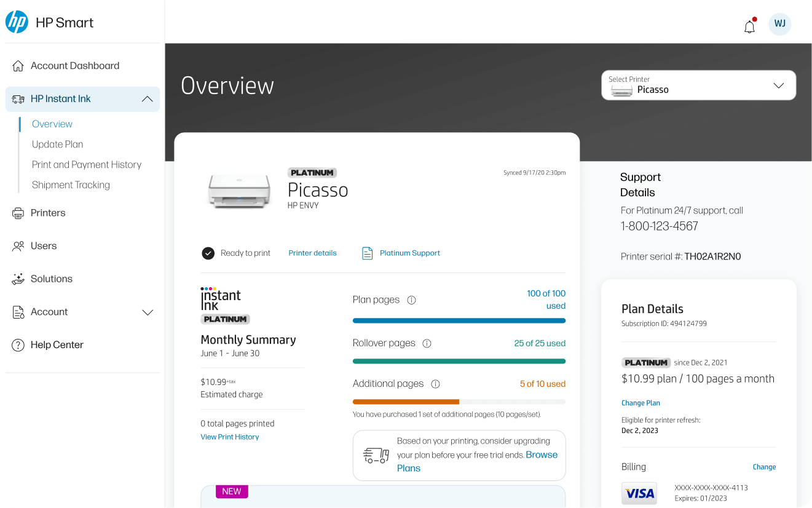Open Shipment Tracking

click(x=71, y=185)
